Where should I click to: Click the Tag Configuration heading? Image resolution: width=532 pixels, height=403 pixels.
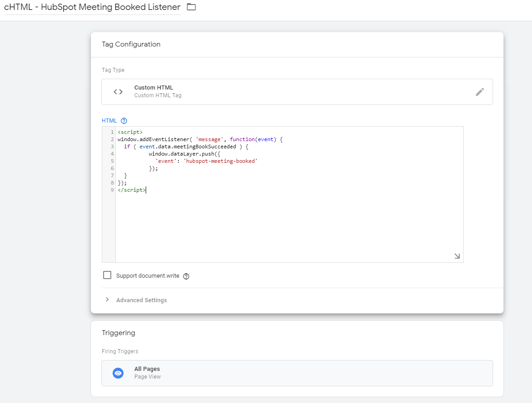click(x=131, y=44)
